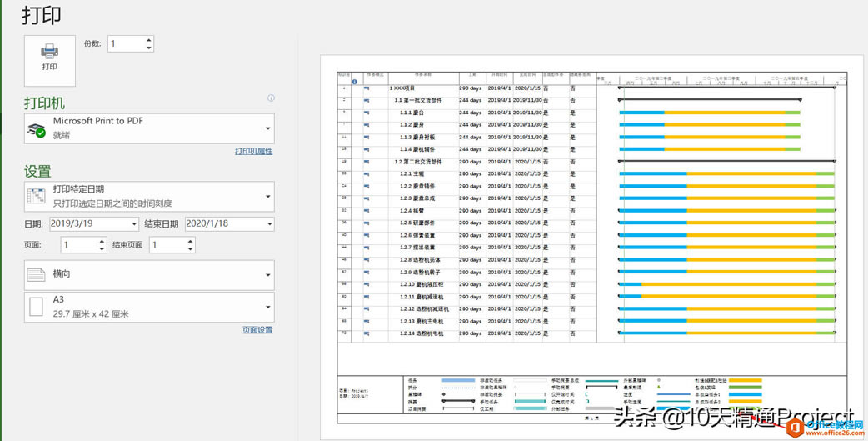This screenshot has width=868, height=441.
Task: Expand the A3 paper size dropdown
Action: pos(267,307)
